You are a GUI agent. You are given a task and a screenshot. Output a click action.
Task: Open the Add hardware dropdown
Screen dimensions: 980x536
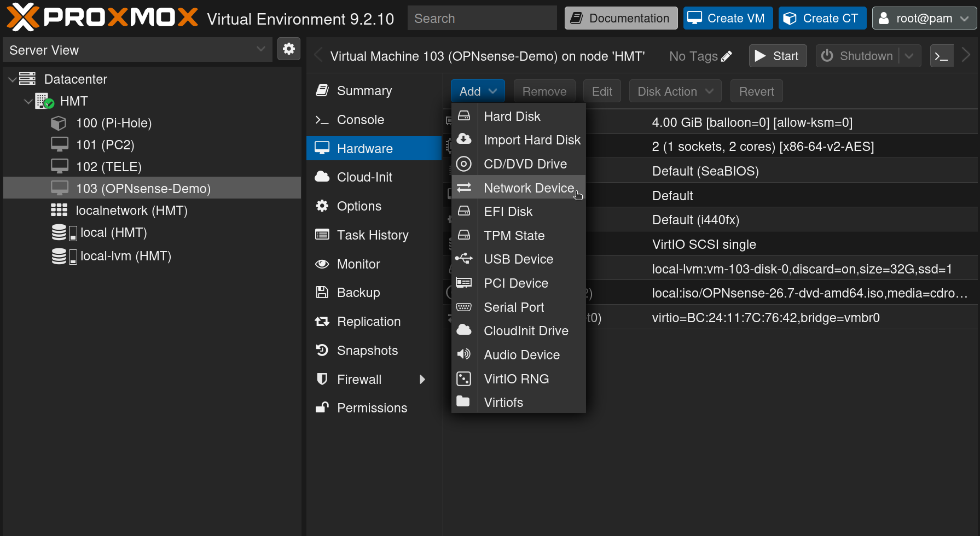click(478, 91)
